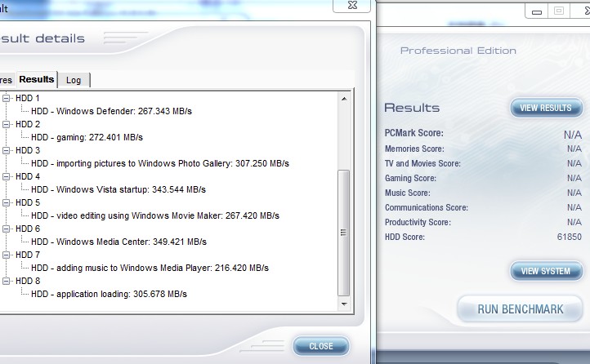Close the result details dialog with X
This screenshot has height=364, width=590.
[352, 5]
